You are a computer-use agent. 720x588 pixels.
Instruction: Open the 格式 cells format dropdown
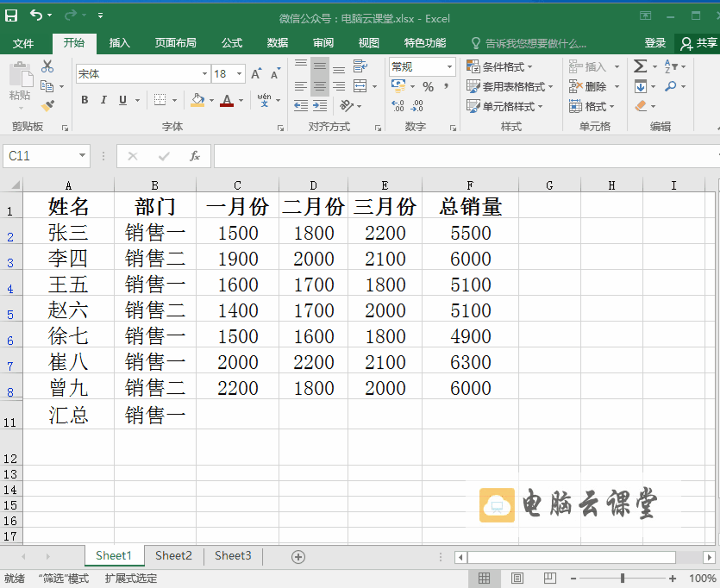tap(592, 107)
